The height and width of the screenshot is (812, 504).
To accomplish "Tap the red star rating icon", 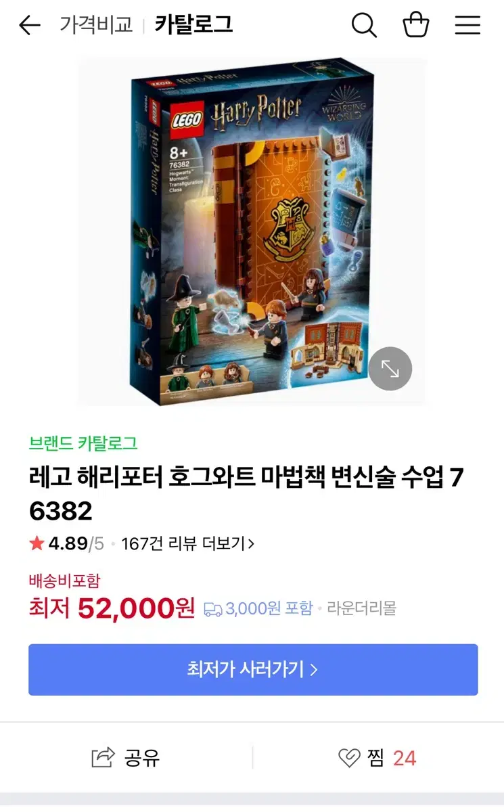I will (x=37, y=543).
